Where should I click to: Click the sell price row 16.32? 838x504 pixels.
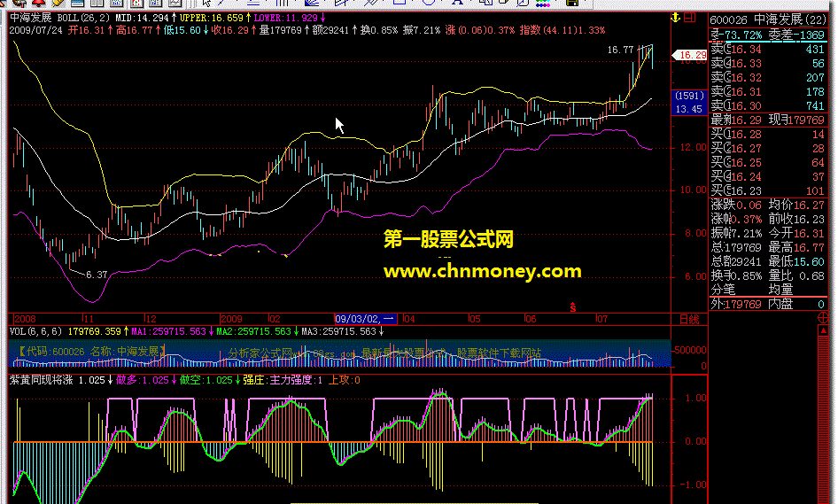click(768, 77)
